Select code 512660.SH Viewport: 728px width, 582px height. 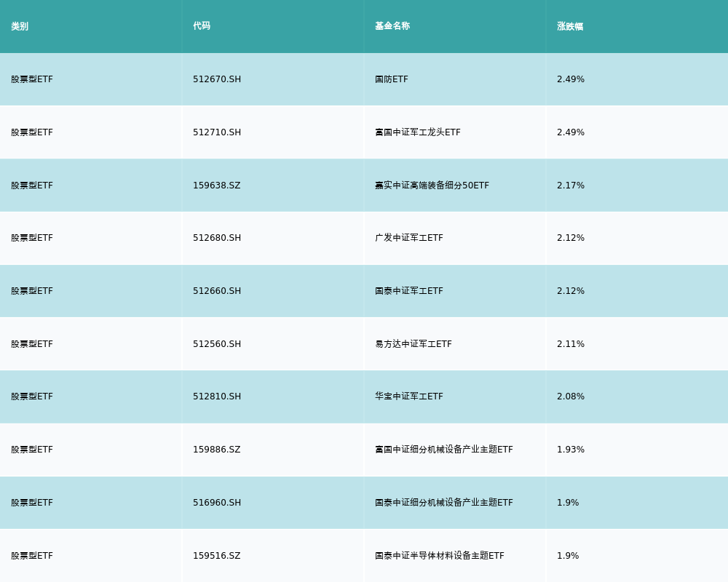point(217,291)
